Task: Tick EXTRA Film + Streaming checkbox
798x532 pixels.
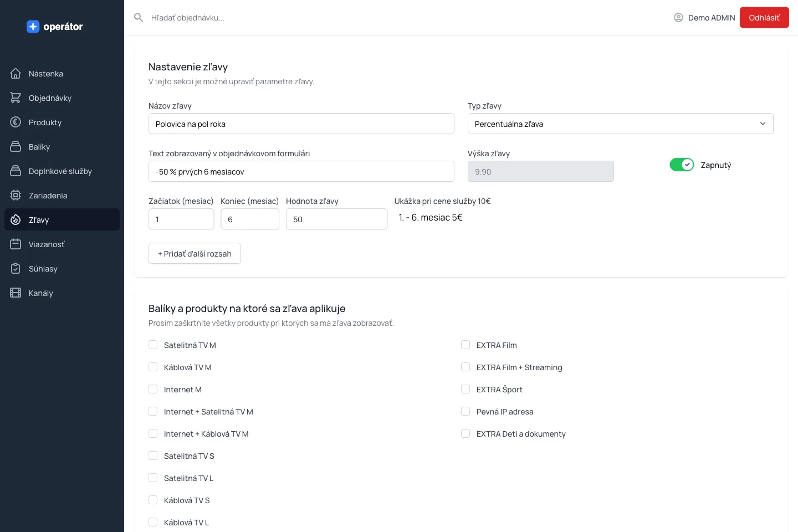Action: pyautogui.click(x=465, y=367)
